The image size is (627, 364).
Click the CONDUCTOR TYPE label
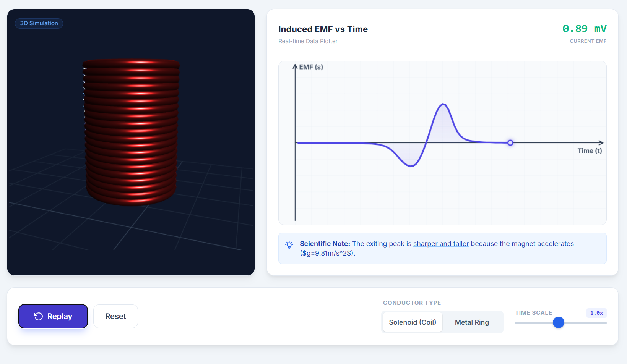412,303
